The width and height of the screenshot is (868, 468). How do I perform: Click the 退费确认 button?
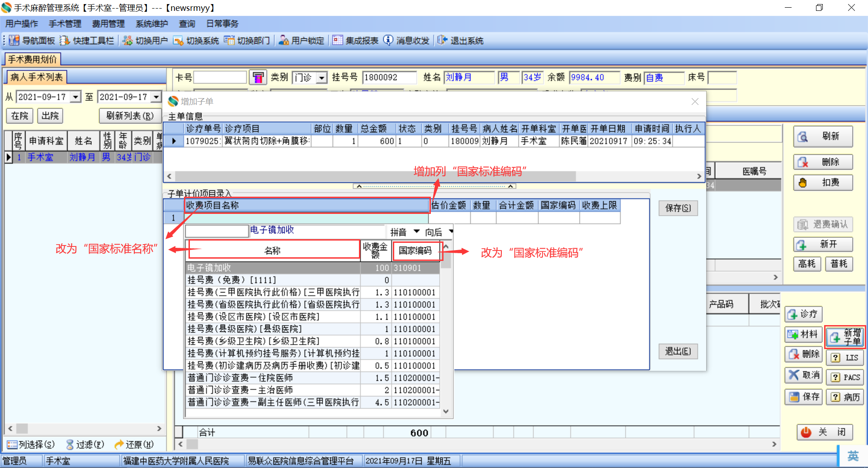823,224
